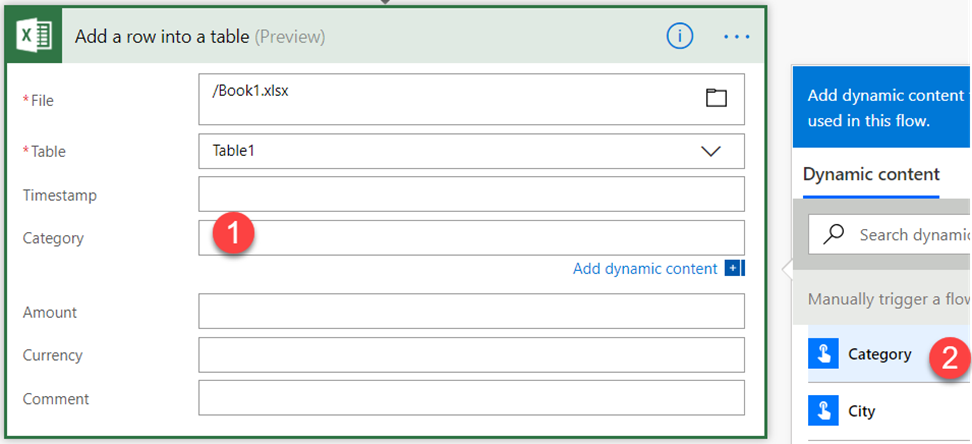Focus the Amount input field
972x444 pixels.
tap(471, 311)
